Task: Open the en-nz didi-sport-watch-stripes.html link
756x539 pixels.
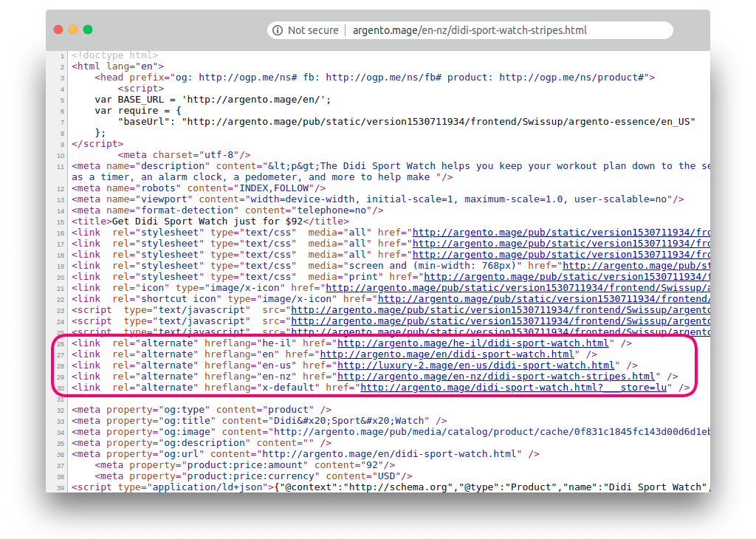Action: coord(496,377)
